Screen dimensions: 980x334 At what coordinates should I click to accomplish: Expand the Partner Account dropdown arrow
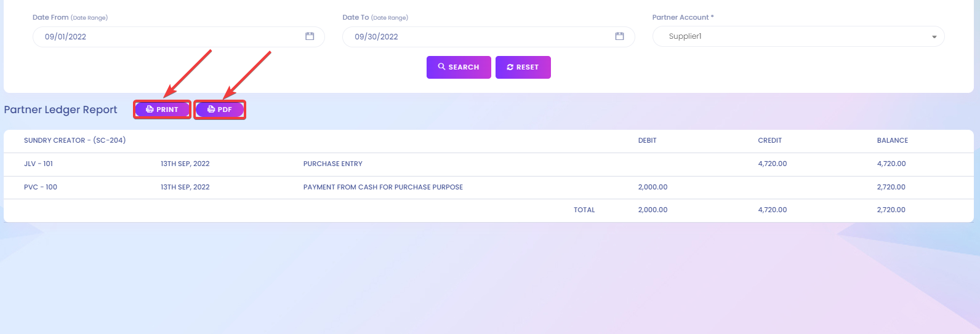coord(934,37)
